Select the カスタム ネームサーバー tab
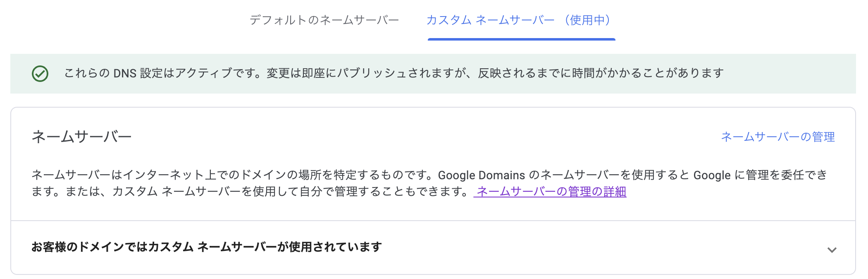868x279 pixels. coord(490,20)
